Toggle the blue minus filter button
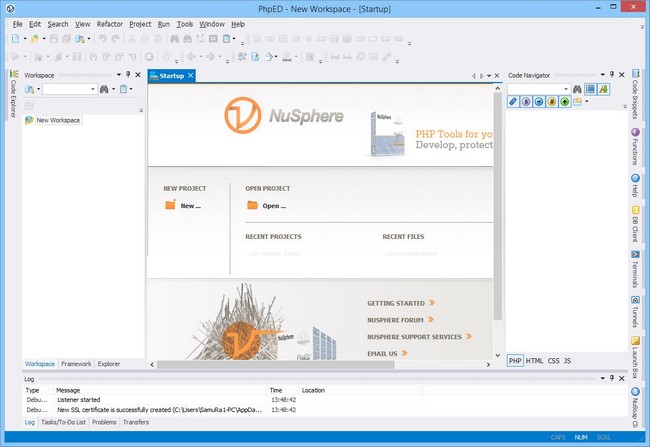 click(x=538, y=102)
